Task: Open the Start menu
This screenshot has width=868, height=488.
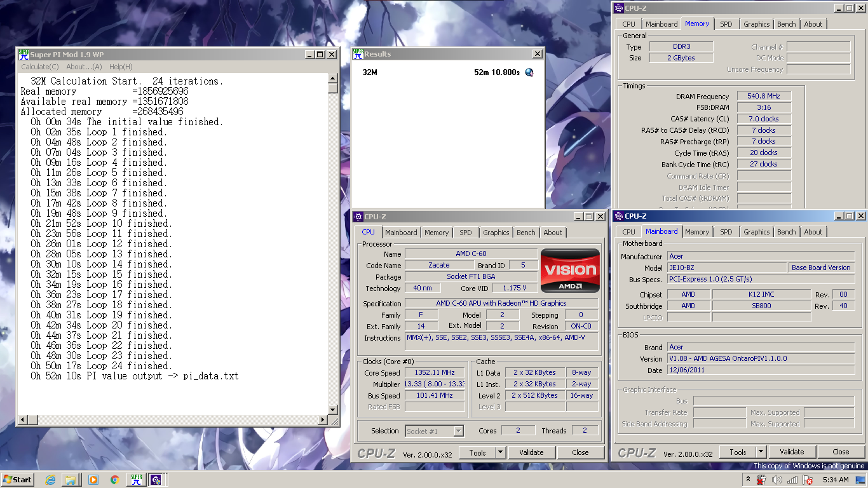Action: coord(18,480)
